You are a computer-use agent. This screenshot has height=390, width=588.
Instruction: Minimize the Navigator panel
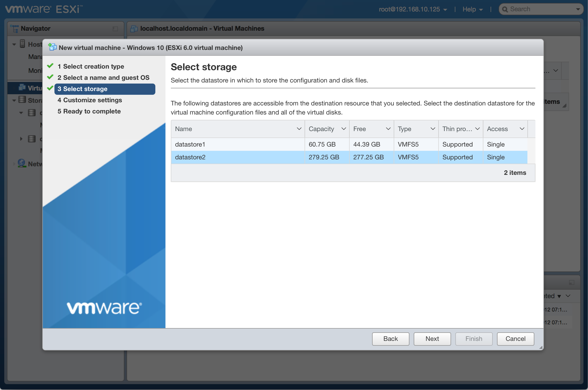[x=115, y=29]
